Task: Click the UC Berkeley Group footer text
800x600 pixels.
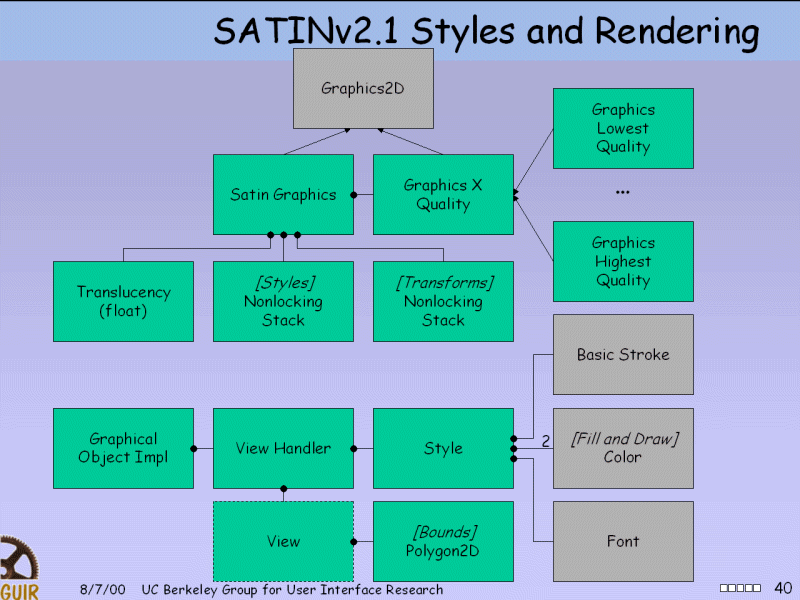Action: click(292, 590)
